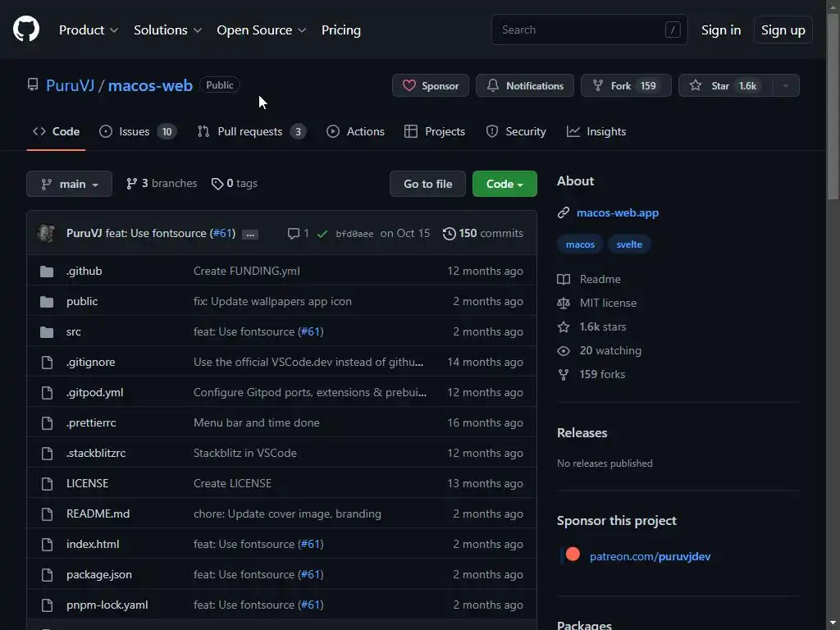
Task: Open the macos-web.app website link
Action: pos(618,212)
